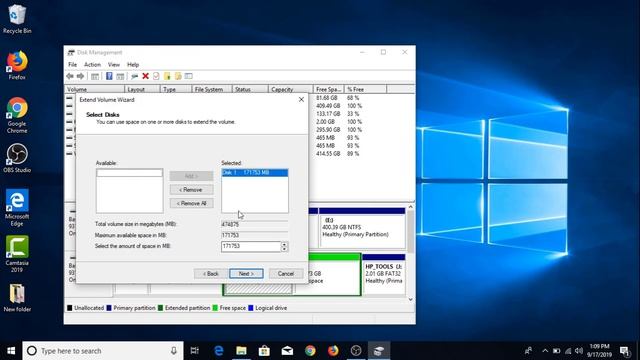Viewport: 640px width, 360px height.
Task: Click the rightmost toolbar icon with list view
Action: [188, 76]
